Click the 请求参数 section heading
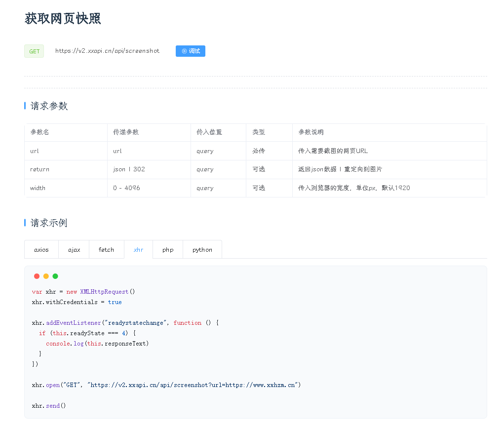Image resolution: width=504 pixels, height=428 pixels. (x=49, y=106)
